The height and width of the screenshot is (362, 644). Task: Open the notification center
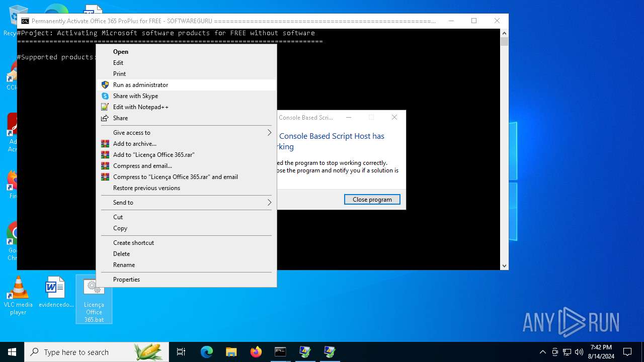(627, 352)
